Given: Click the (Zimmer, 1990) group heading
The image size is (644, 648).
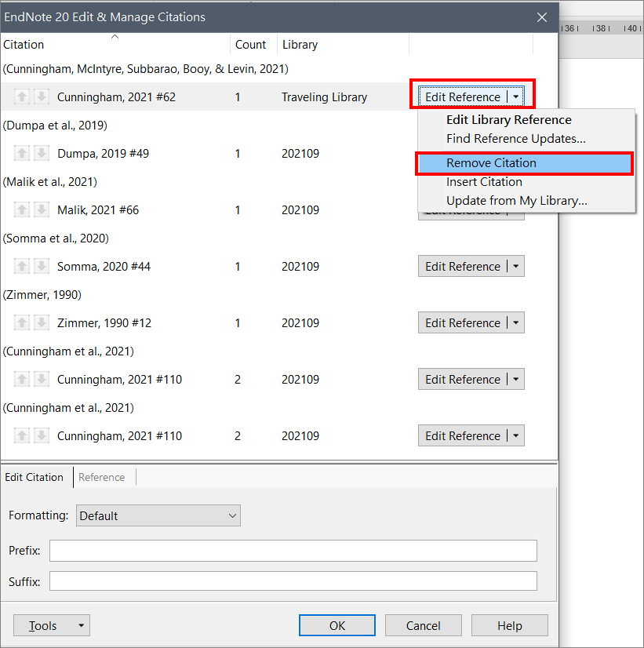Looking at the screenshot, I should (42, 295).
